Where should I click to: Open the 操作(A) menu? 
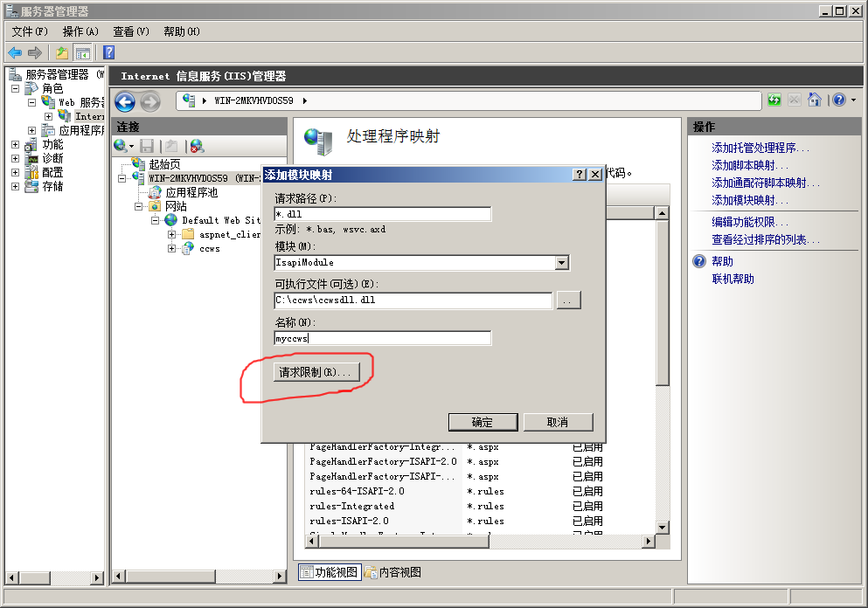click(80, 31)
